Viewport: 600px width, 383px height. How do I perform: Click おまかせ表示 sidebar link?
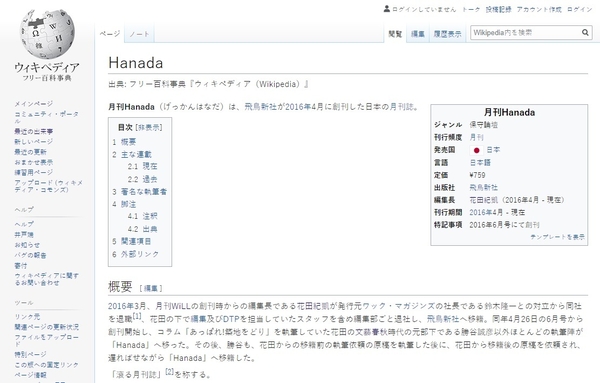34,162
